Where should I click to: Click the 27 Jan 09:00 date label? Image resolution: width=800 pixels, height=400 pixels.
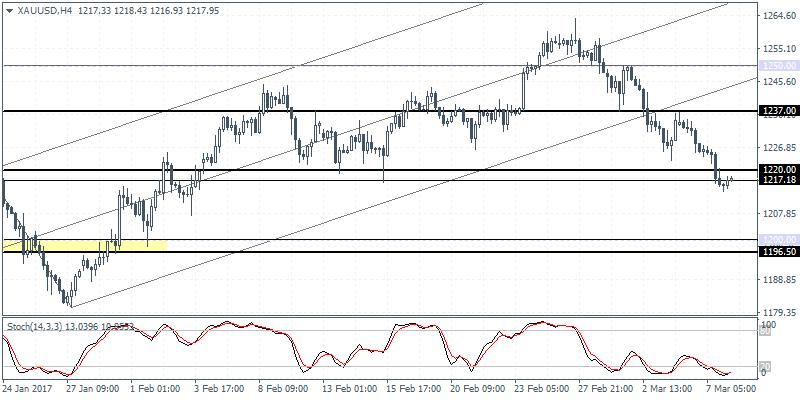point(93,389)
